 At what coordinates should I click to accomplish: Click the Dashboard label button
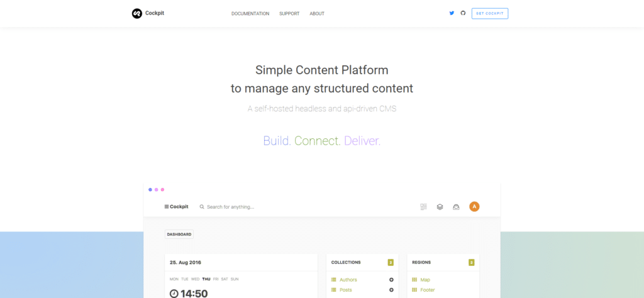pyautogui.click(x=179, y=235)
